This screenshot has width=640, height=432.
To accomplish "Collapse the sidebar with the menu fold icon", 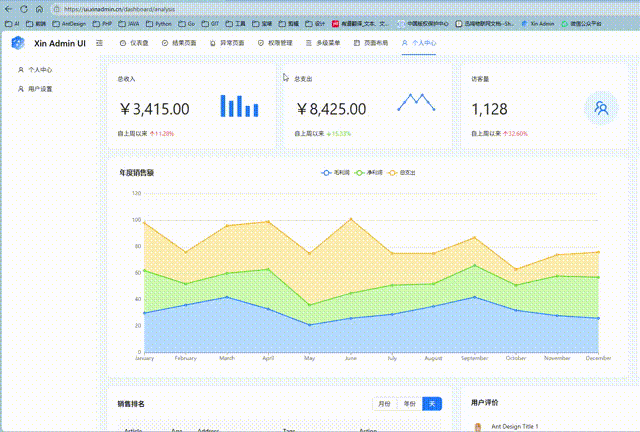I will 99,43.
